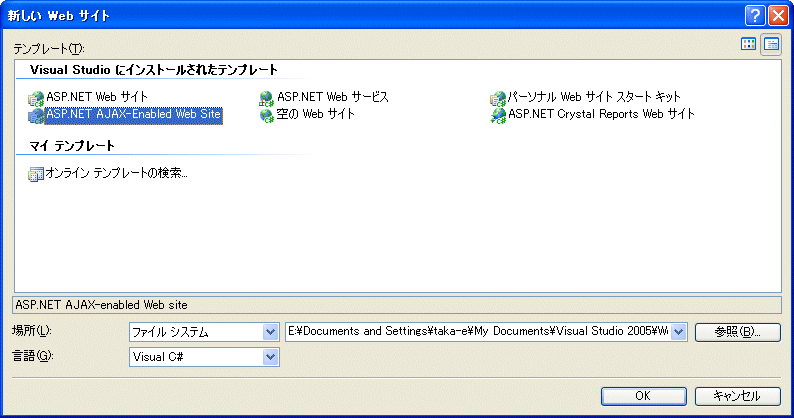The height and width of the screenshot is (418, 794).
Task: Click the ASP.NET Crystal Reports Web サイト icon
Action: tap(498, 116)
